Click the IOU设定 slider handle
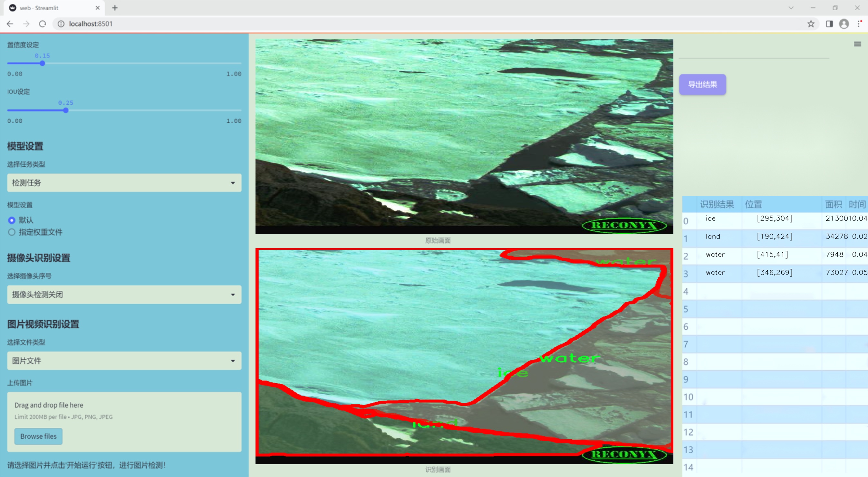 pyautogui.click(x=66, y=110)
